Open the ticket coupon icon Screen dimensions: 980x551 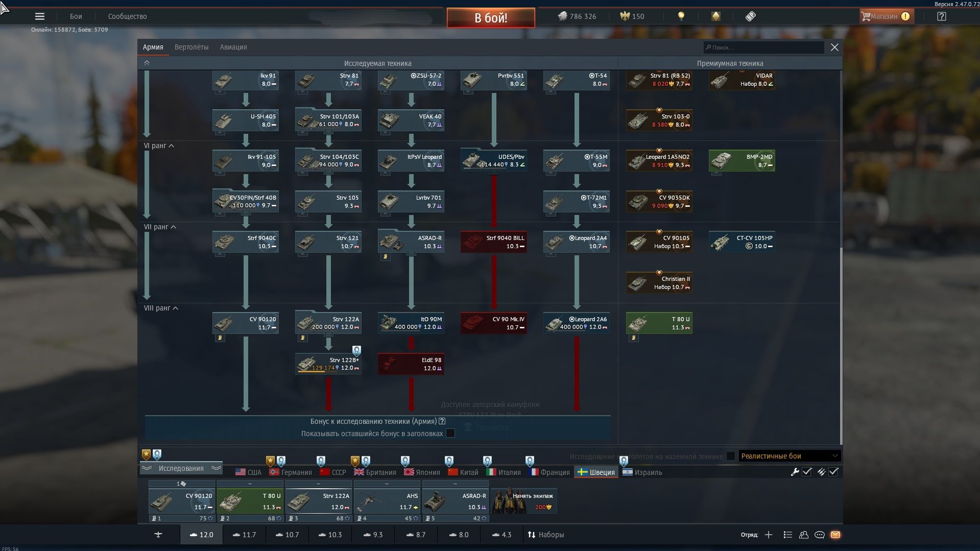click(x=750, y=16)
